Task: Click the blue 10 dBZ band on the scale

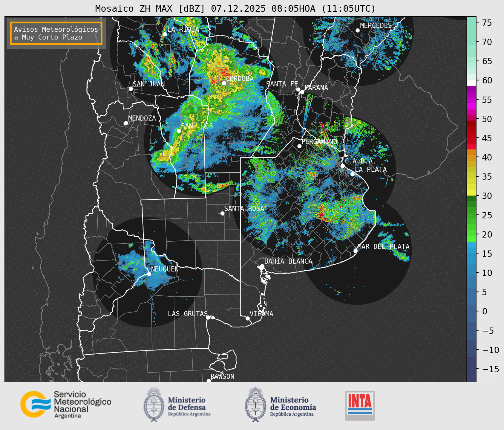Action: point(471,273)
